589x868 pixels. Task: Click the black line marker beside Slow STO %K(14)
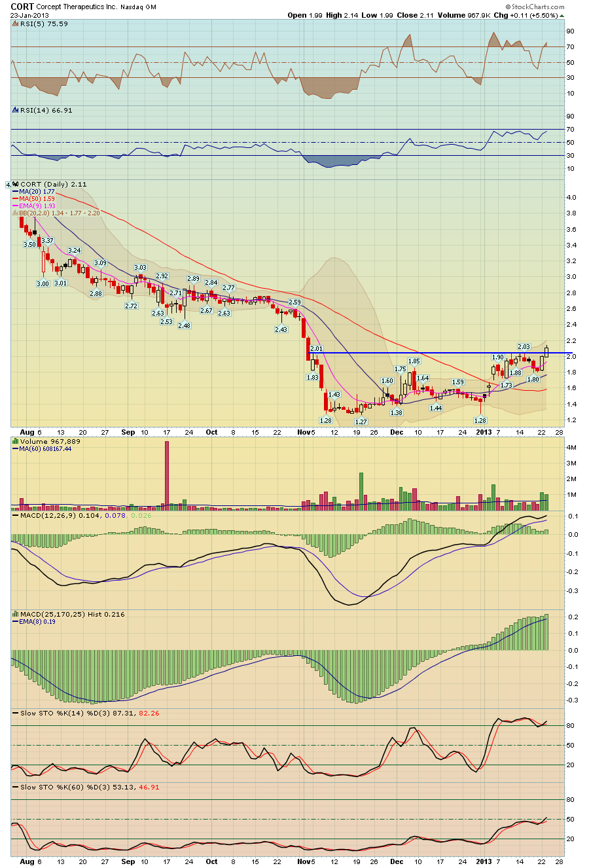16,713
